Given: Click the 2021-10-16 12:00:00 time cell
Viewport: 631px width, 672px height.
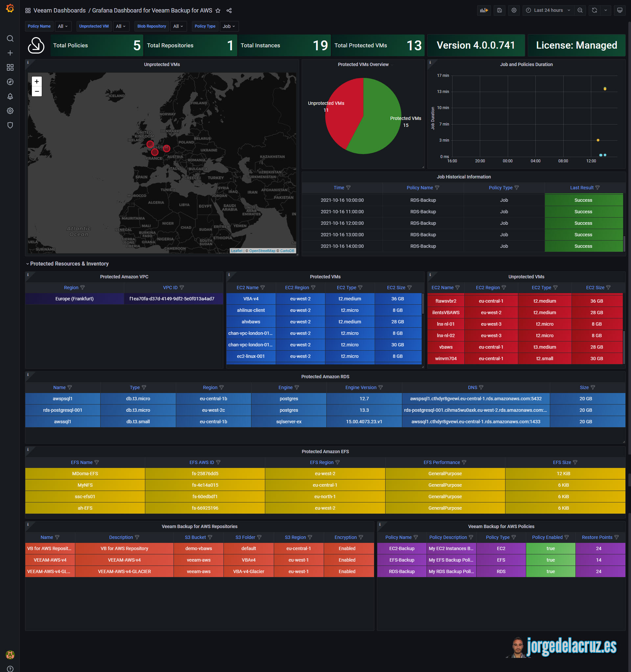Looking at the screenshot, I should click(x=342, y=223).
